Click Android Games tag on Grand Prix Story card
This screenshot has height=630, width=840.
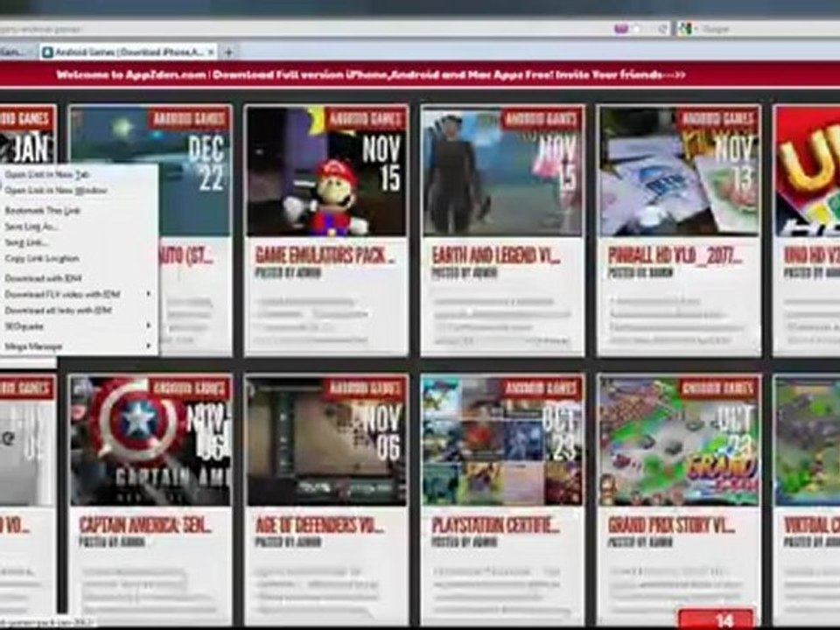pyautogui.click(x=717, y=388)
